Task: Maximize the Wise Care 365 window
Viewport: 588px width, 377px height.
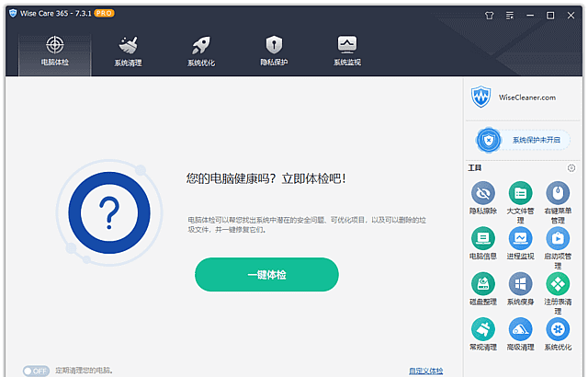Action: coord(550,16)
